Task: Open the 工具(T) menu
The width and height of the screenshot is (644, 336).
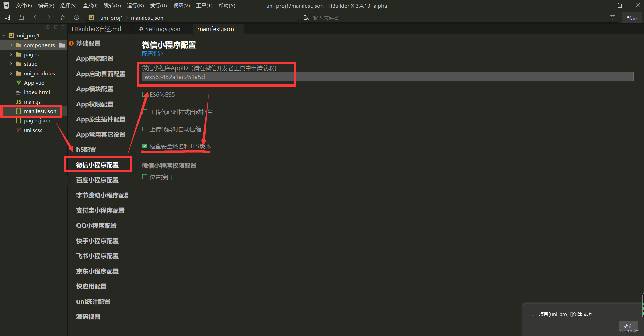Action: (x=204, y=6)
